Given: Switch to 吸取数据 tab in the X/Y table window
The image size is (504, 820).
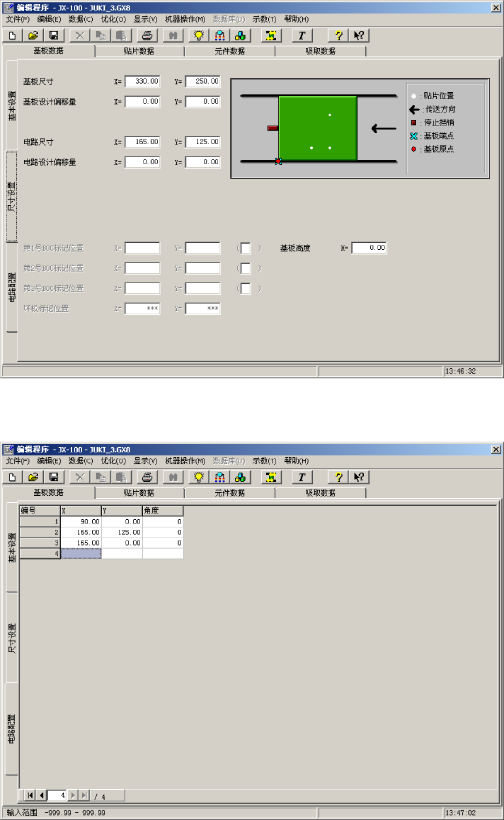Looking at the screenshot, I should pyautogui.click(x=321, y=493).
